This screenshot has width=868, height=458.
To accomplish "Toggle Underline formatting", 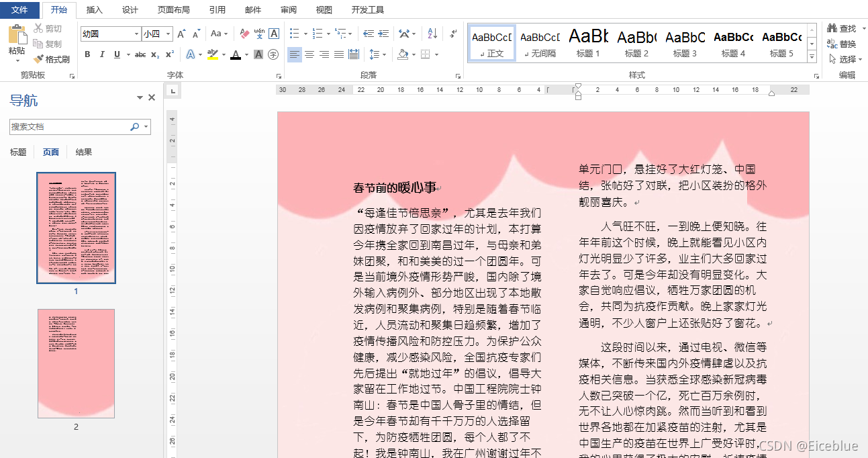I will click(x=117, y=54).
